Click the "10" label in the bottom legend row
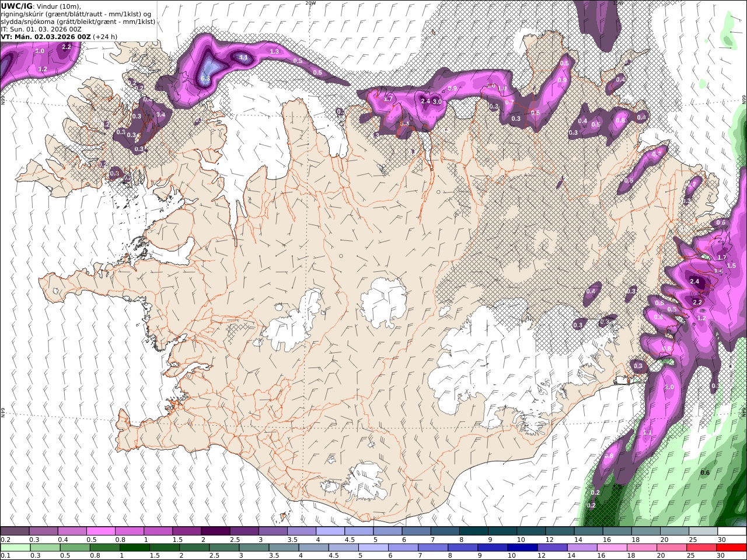 click(x=512, y=556)
